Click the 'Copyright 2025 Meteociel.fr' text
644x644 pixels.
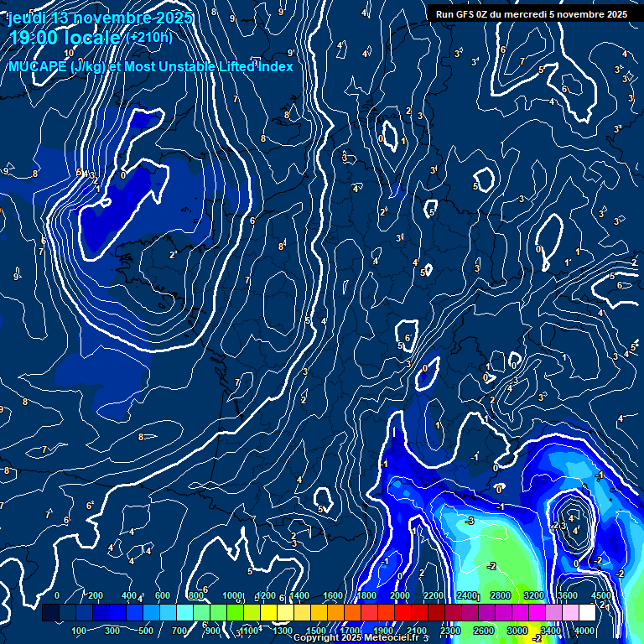(356, 637)
